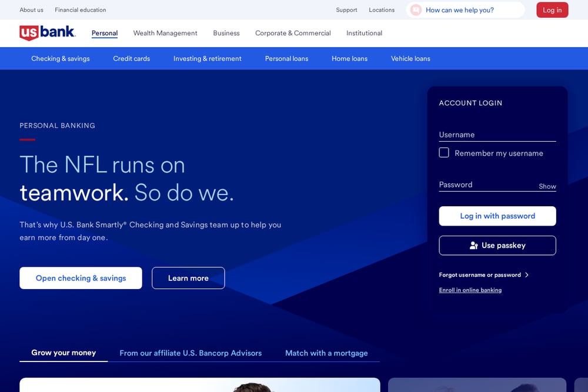Open the Checking & savings menu

pyautogui.click(x=61, y=58)
